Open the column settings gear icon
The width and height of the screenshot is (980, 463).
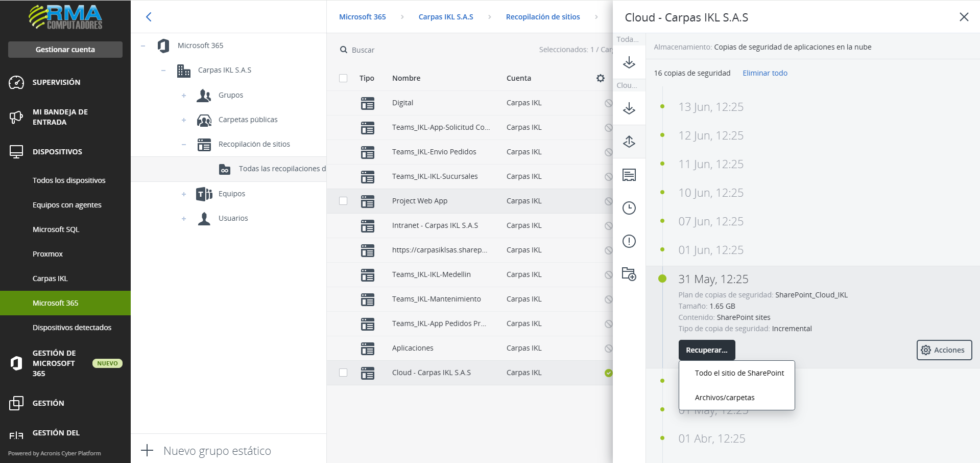click(x=601, y=78)
